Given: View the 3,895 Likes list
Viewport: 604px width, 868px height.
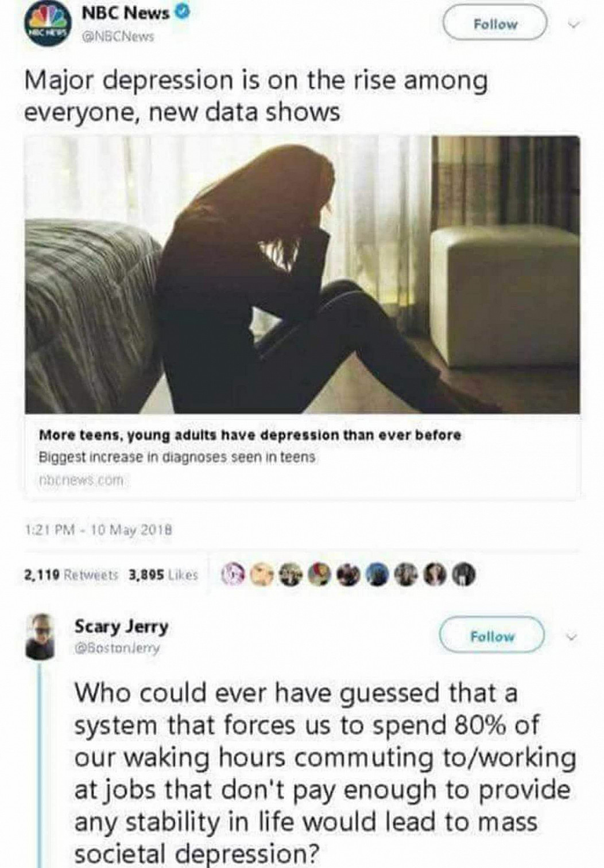Looking at the screenshot, I should (164, 574).
